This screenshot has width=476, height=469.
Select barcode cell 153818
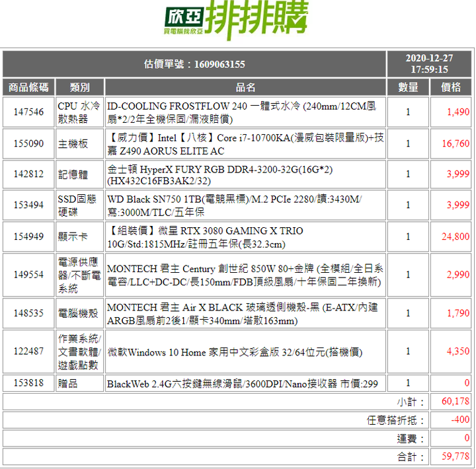coord(28,383)
